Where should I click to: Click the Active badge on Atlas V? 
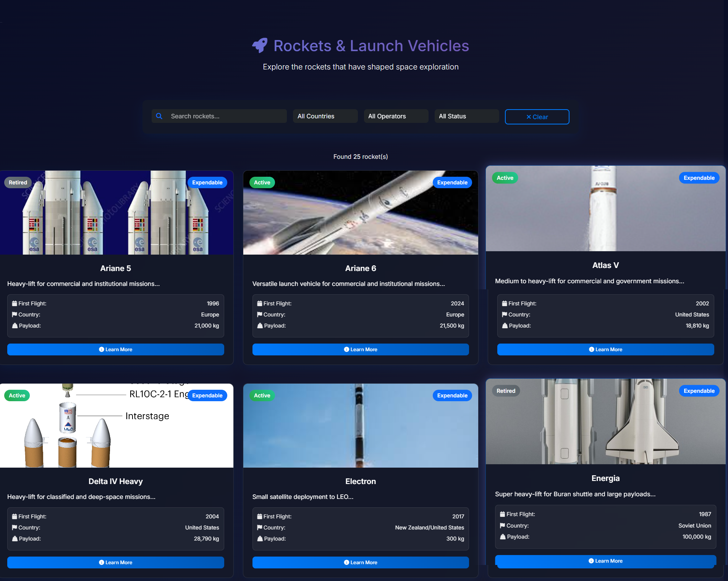(505, 178)
